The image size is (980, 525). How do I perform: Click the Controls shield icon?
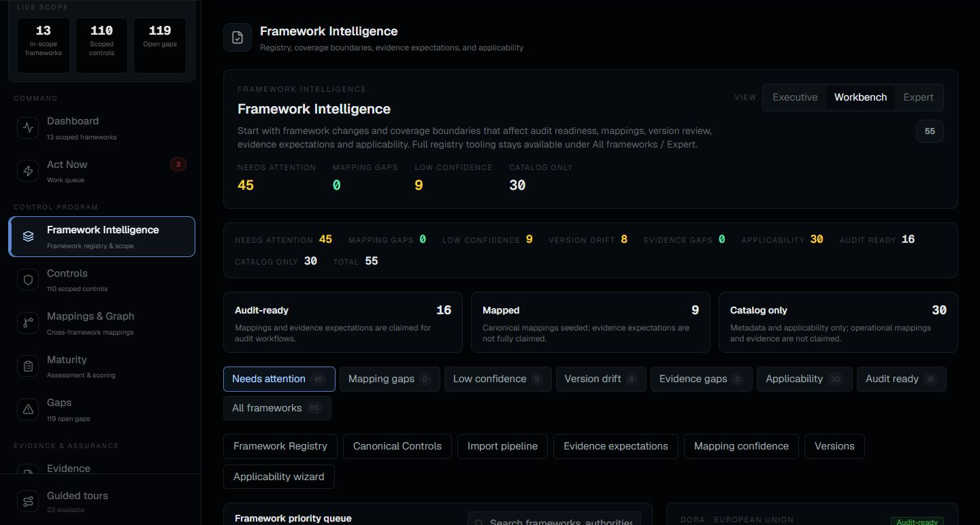coord(28,280)
